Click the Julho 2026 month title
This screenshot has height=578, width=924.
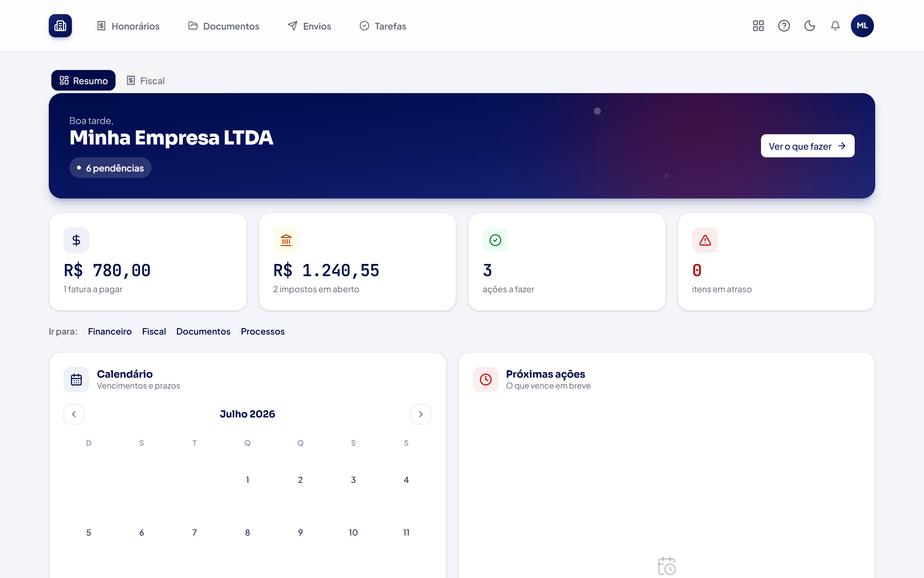pos(247,414)
